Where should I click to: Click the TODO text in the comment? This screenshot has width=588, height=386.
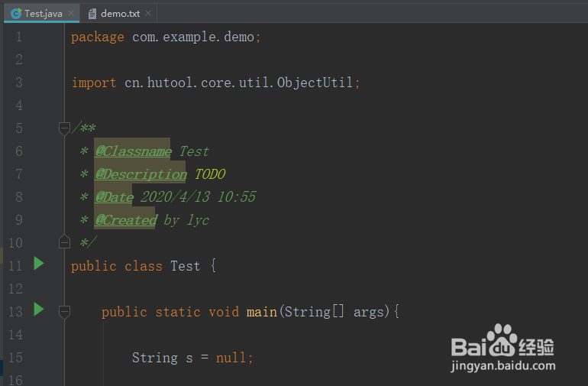(x=210, y=174)
